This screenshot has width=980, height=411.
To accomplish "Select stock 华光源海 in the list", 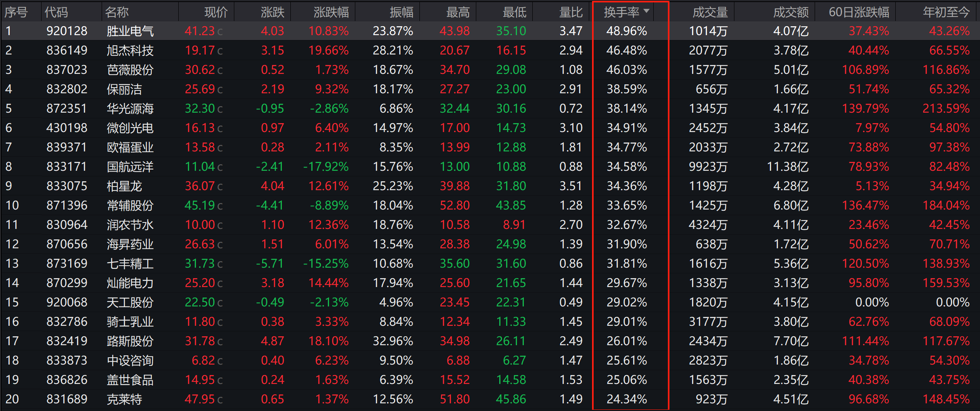I will point(130,109).
